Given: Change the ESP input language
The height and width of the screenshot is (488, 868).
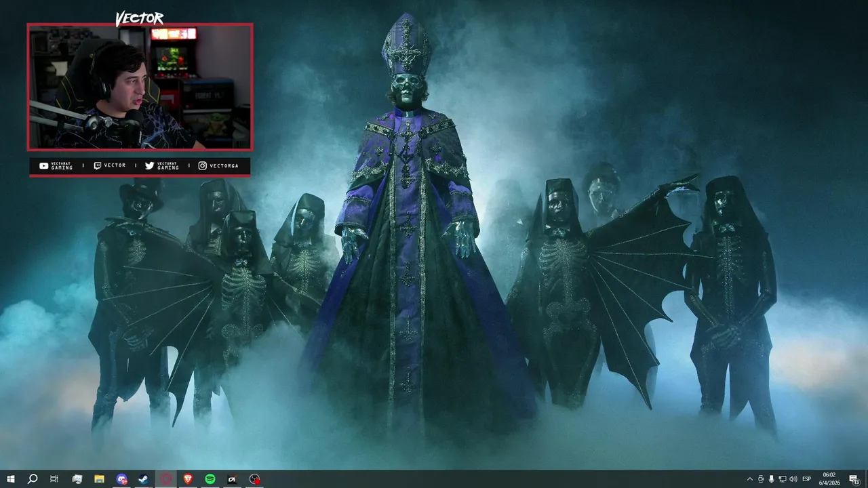Looking at the screenshot, I should point(807,479).
